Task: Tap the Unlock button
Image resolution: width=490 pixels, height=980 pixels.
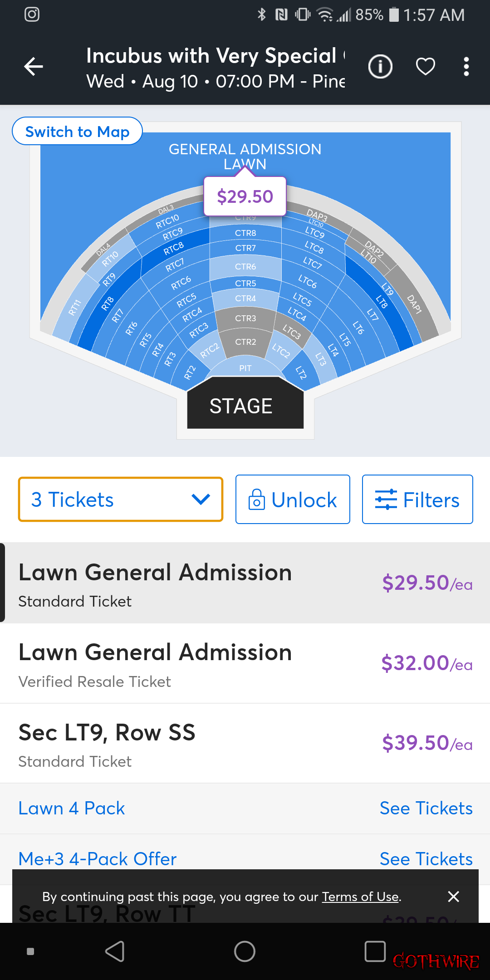Action: 293,499
